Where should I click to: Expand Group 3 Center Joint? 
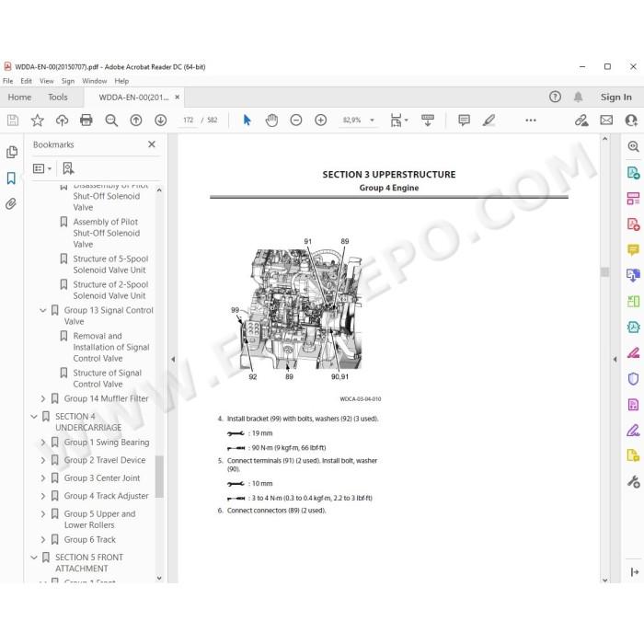(x=42, y=478)
